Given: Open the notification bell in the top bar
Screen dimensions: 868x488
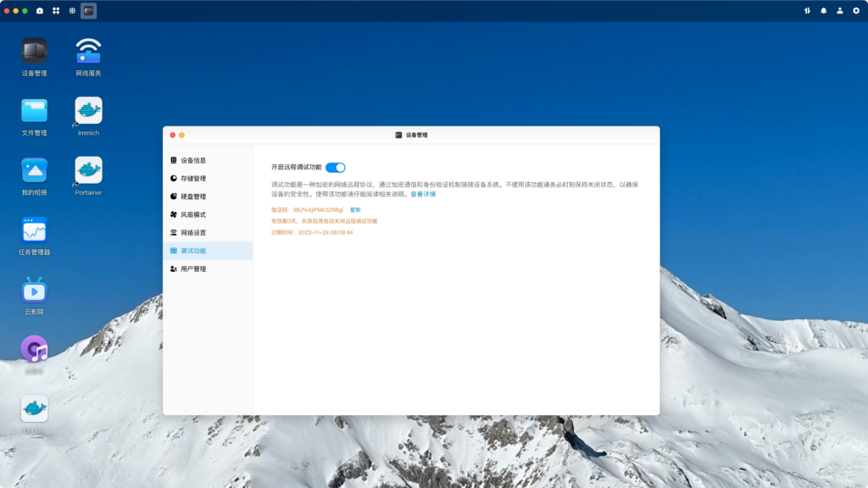Looking at the screenshot, I should (823, 11).
